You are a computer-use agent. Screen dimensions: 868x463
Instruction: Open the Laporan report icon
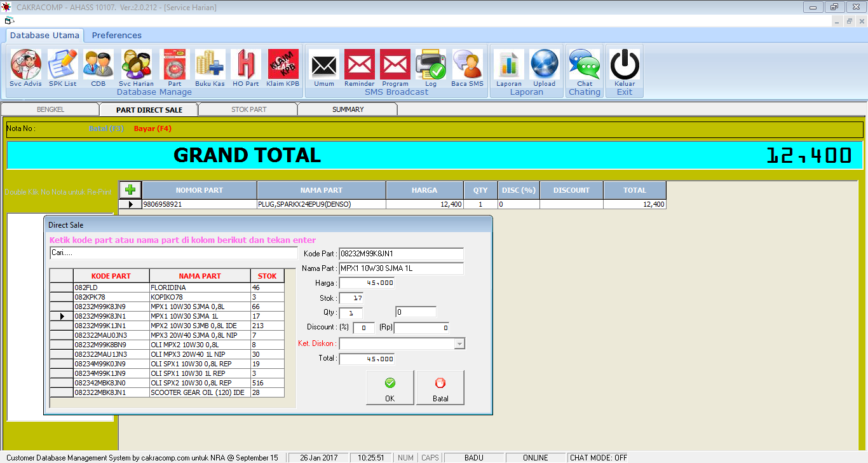click(508, 66)
